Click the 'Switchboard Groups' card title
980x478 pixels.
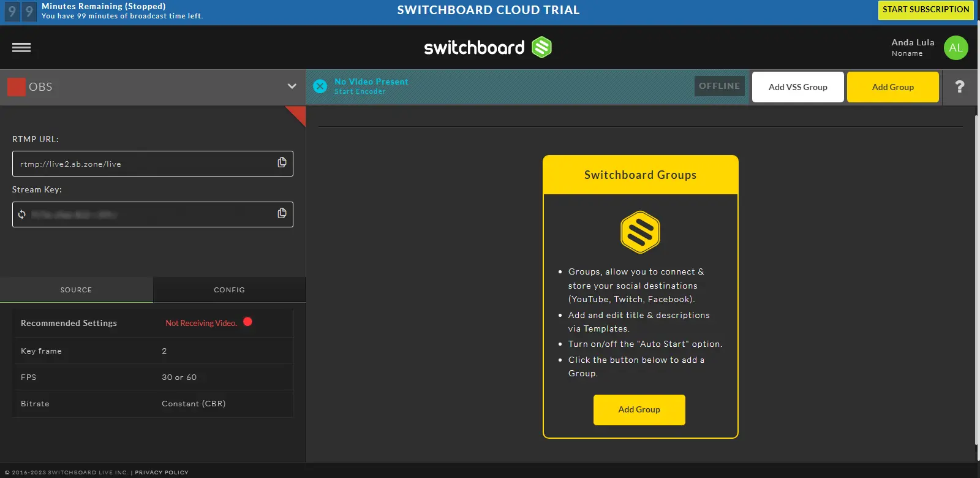pyautogui.click(x=640, y=175)
